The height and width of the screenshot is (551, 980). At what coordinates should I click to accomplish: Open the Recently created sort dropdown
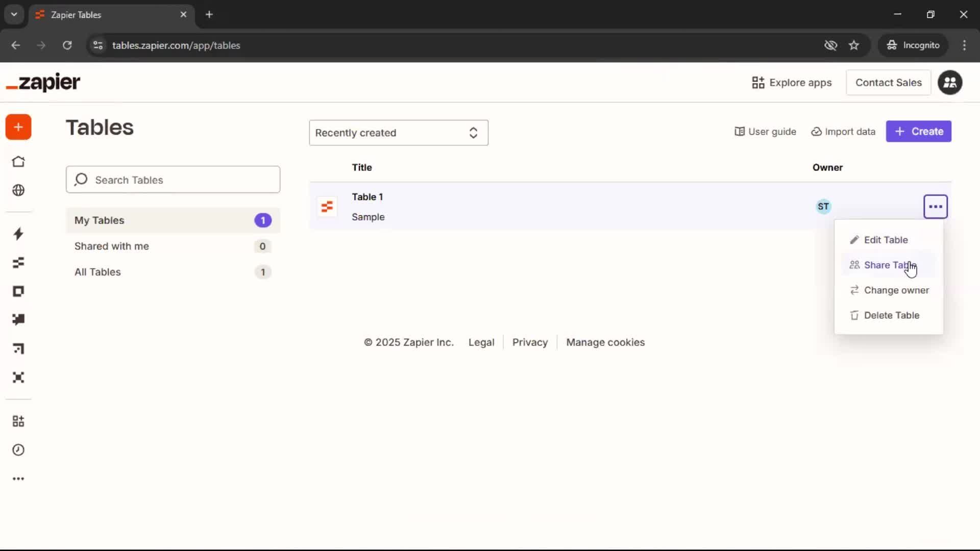coord(399,133)
